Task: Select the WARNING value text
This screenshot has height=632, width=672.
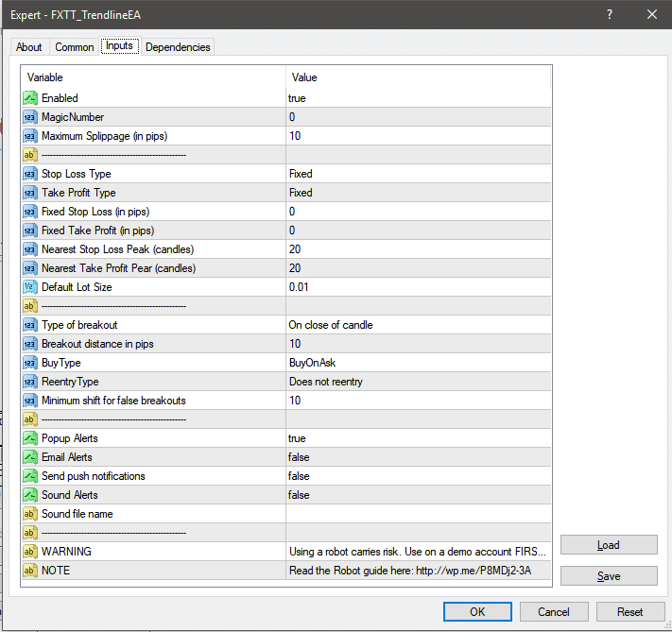Action: (418, 552)
